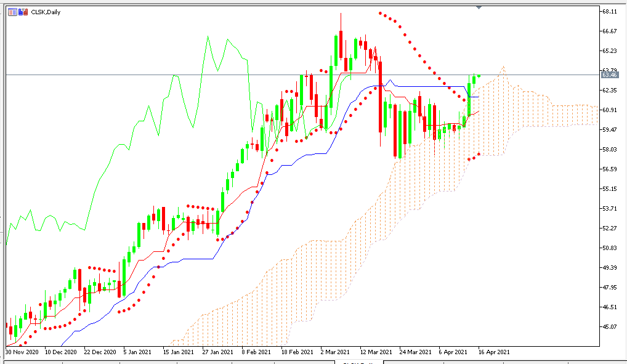Click the 30 Nov 2020 date label

[22, 352]
